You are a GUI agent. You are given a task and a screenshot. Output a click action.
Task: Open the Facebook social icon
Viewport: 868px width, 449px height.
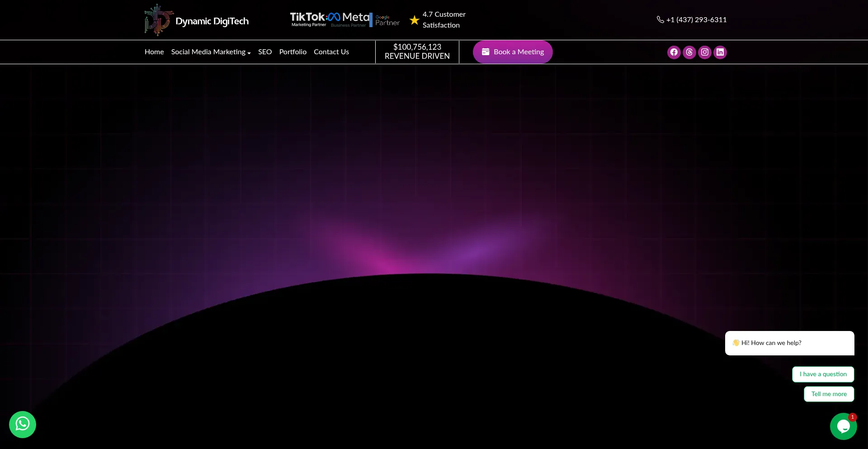point(674,52)
